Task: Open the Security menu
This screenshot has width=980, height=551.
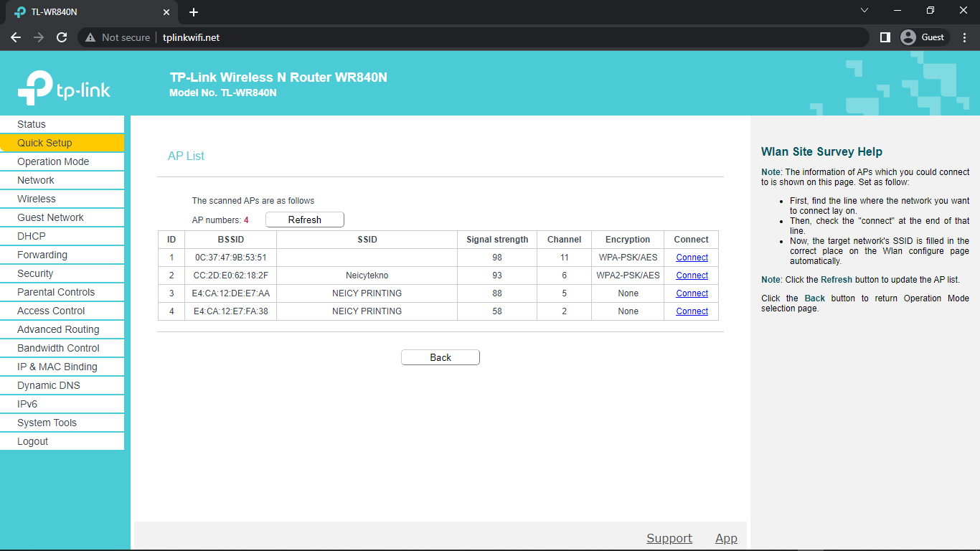Action: pos(62,273)
